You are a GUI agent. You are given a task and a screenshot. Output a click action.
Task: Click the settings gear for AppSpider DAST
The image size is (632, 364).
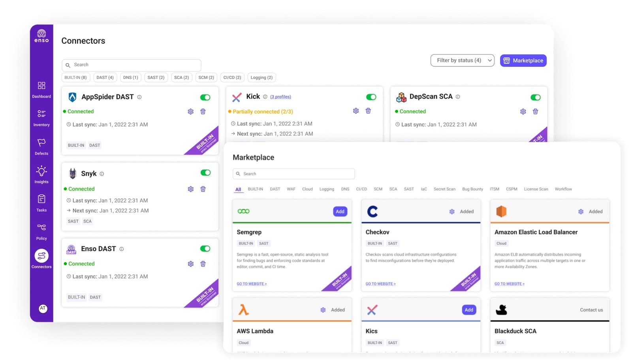(x=191, y=112)
